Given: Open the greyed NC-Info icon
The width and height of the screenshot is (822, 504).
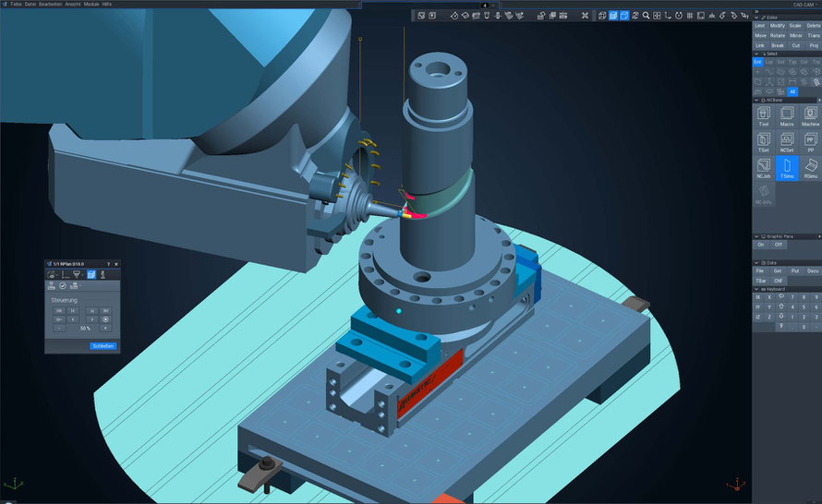Looking at the screenshot, I should coord(763,195).
